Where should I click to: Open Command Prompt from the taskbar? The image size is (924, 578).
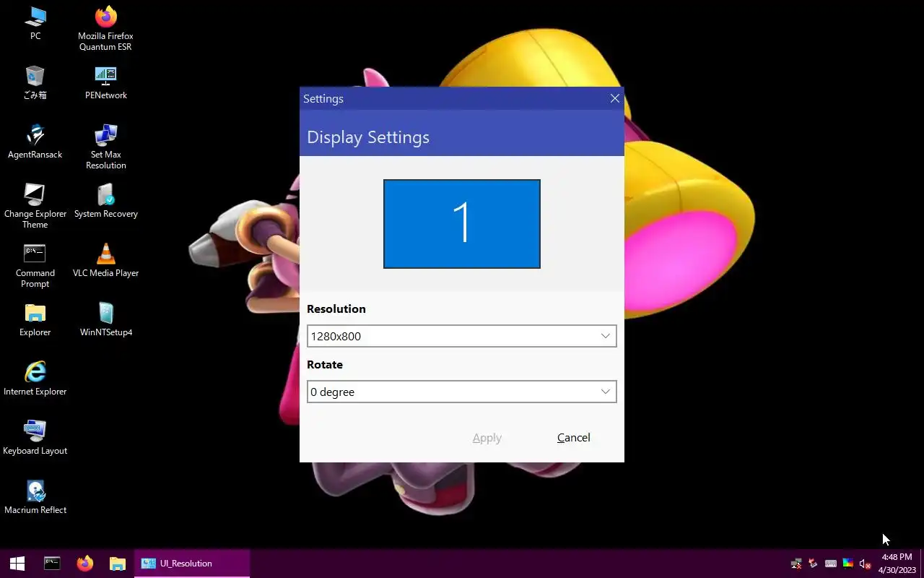tap(52, 564)
